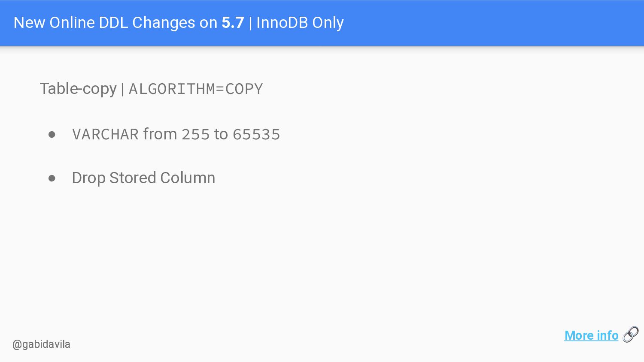This screenshot has height=362, width=644.
Task: Click the word from in the VARCHAR line
Action: 160,134
